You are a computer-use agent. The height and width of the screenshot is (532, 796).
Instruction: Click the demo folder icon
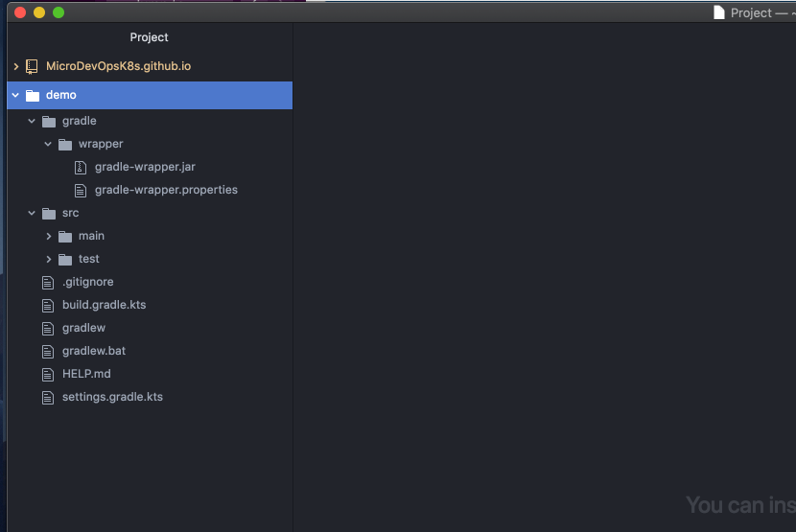point(33,96)
